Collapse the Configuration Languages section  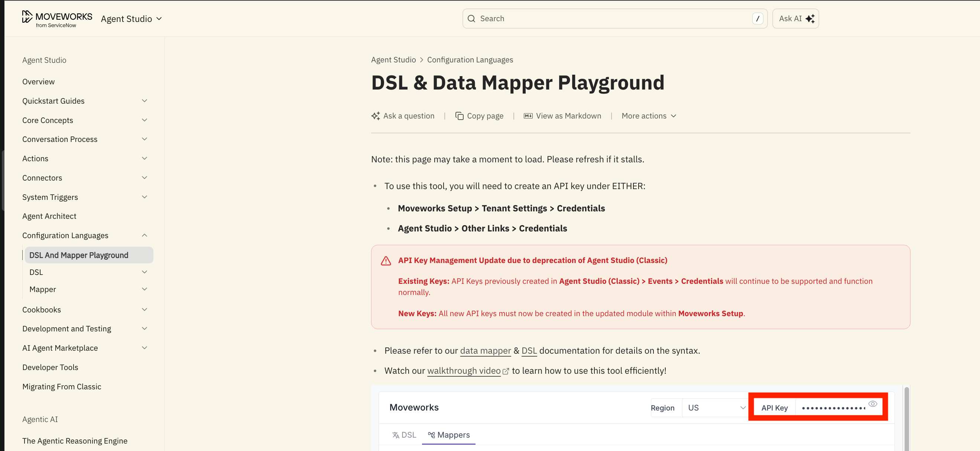(x=145, y=236)
